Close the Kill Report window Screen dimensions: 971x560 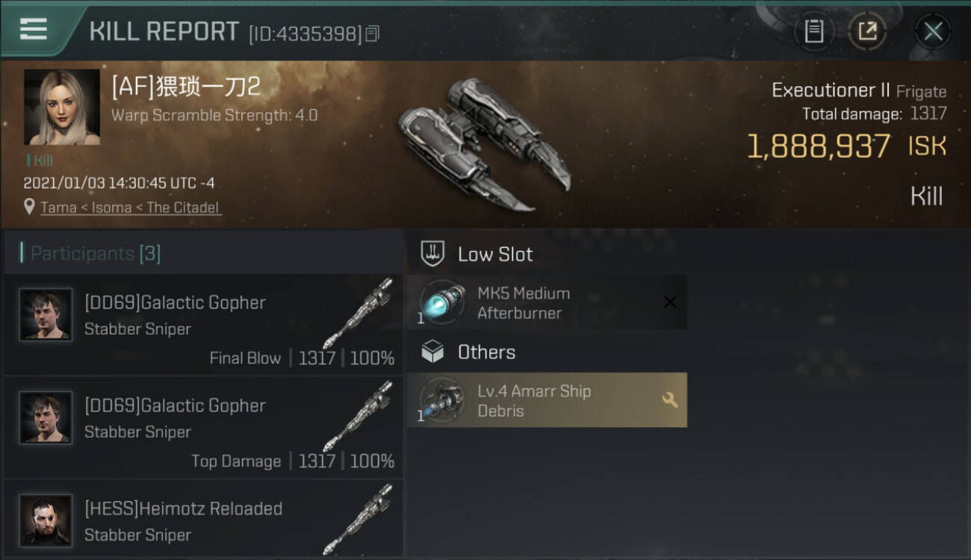tap(933, 31)
